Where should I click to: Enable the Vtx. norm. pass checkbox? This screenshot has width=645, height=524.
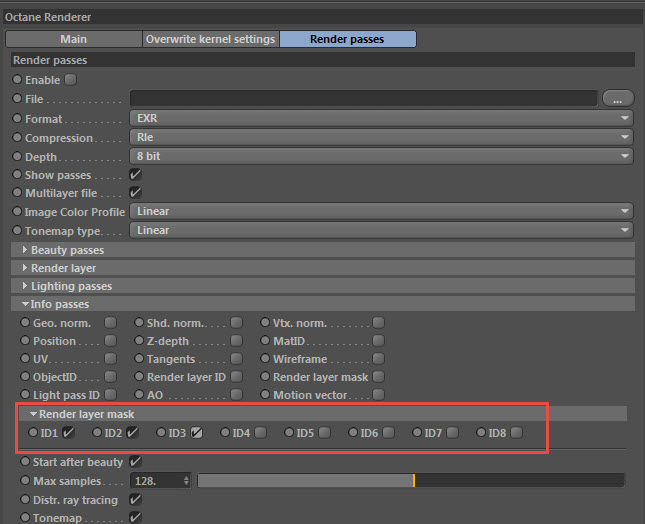[378, 322]
